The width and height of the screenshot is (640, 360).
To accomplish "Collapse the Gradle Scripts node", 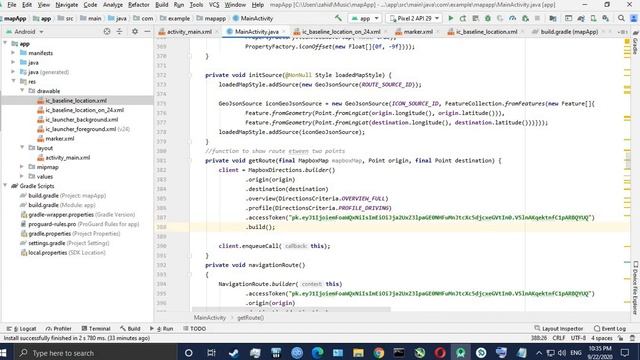I will [x=5, y=186].
